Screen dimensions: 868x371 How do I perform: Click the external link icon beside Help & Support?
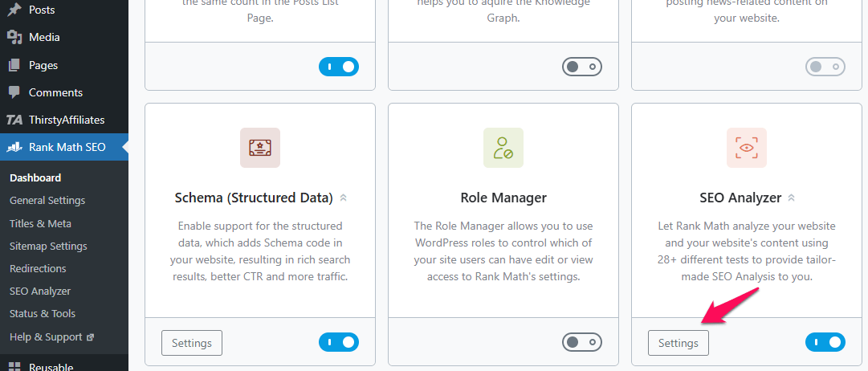91,336
